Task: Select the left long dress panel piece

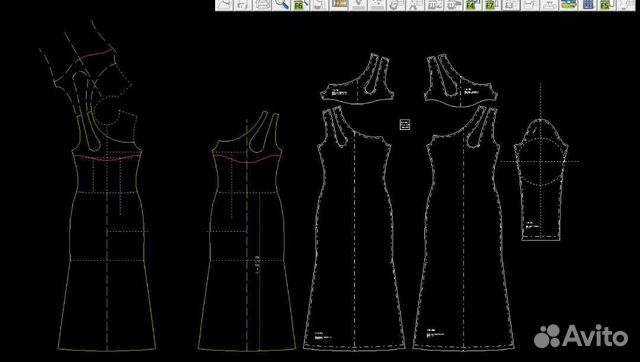Action: click(354, 229)
